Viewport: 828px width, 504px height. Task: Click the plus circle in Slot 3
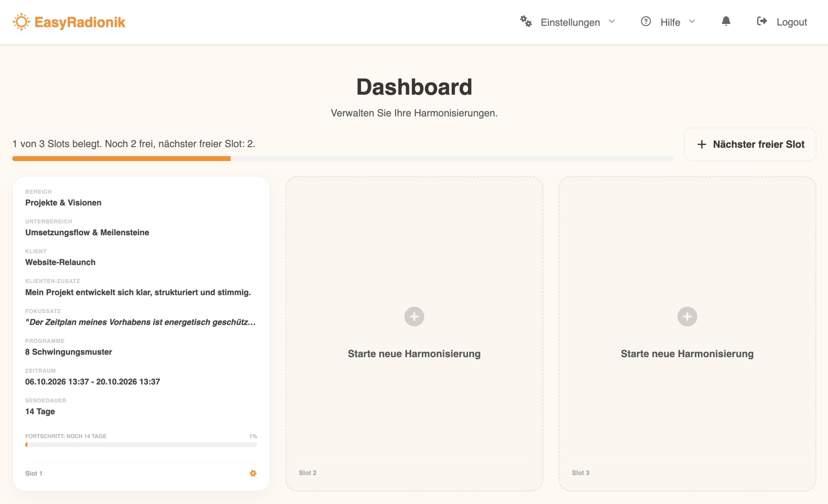(687, 316)
